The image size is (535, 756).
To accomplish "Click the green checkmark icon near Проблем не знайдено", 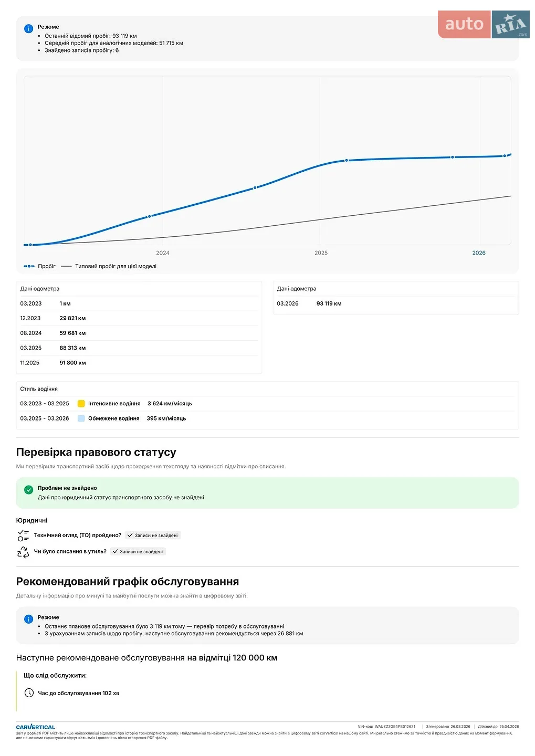I will point(29,490).
